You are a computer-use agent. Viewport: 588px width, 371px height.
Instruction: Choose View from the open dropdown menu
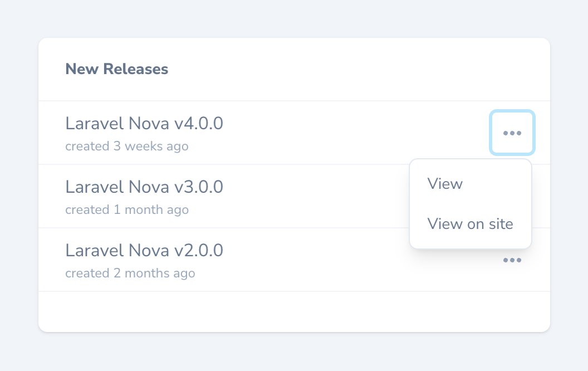pos(445,184)
